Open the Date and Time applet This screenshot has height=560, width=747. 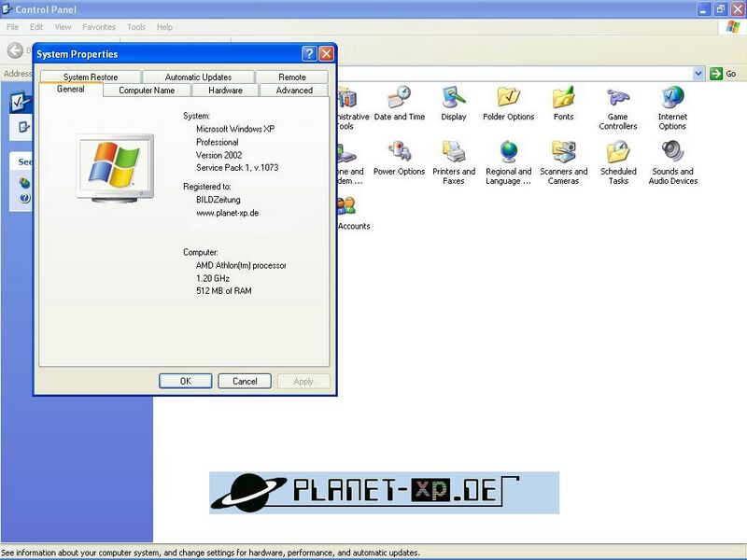coord(400,104)
